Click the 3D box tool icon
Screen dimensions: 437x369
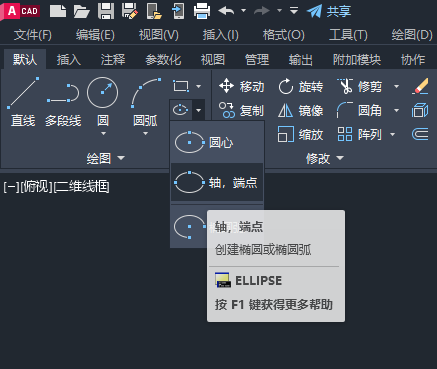coord(420,110)
